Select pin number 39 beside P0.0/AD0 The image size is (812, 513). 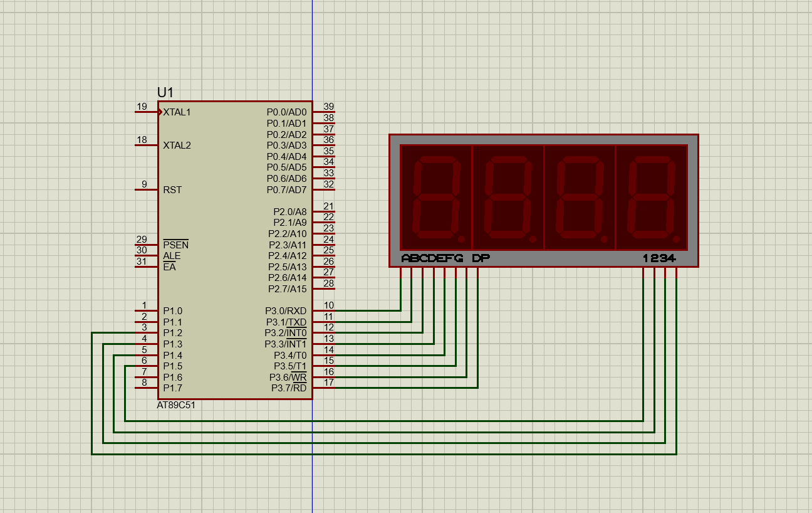tap(328, 107)
